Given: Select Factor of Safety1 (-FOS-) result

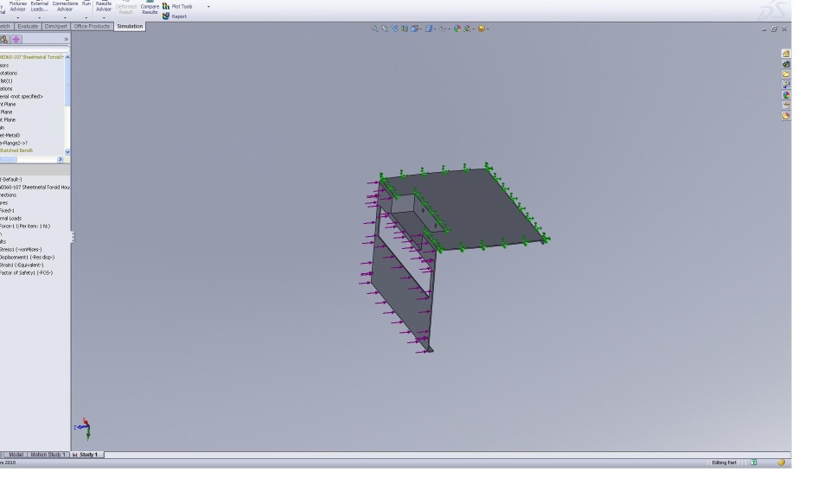Looking at the screenshot, I should click(x=27, y=273).
